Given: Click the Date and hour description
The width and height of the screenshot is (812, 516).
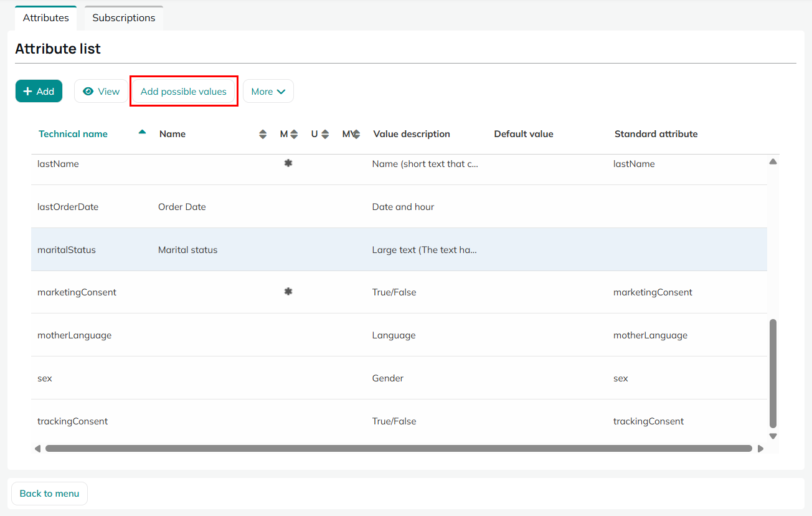Looking at the screenshot, I should tap(403, 207).
